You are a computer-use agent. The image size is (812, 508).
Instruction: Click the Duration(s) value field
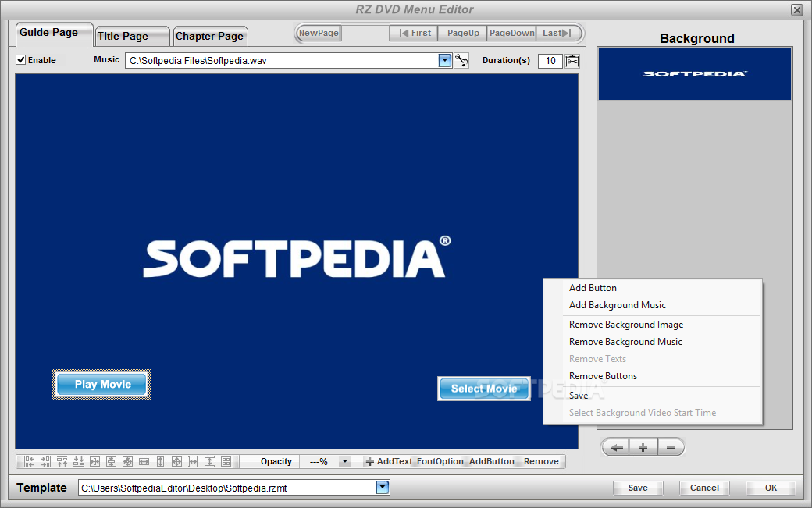coord(550,61)
